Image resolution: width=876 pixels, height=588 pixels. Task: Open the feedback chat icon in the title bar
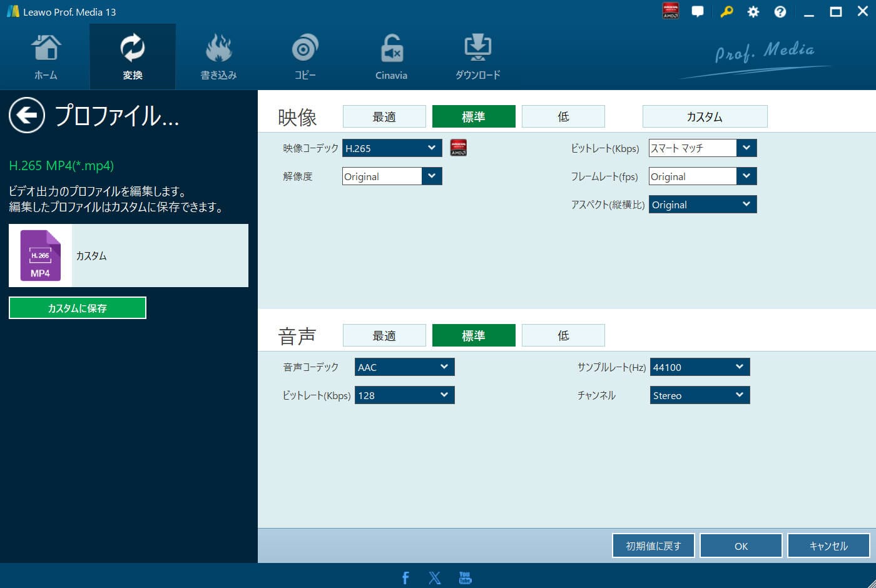[698, 11]
